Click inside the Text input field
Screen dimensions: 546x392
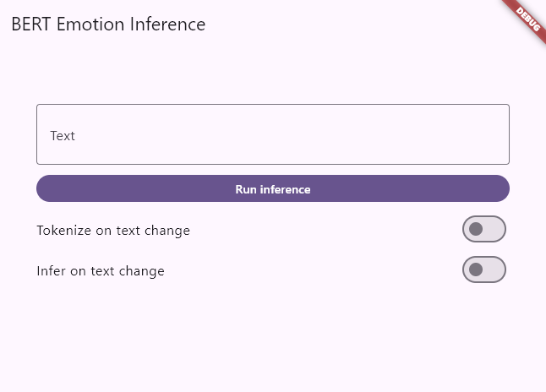pyautogui.click(x=272, y=134)
